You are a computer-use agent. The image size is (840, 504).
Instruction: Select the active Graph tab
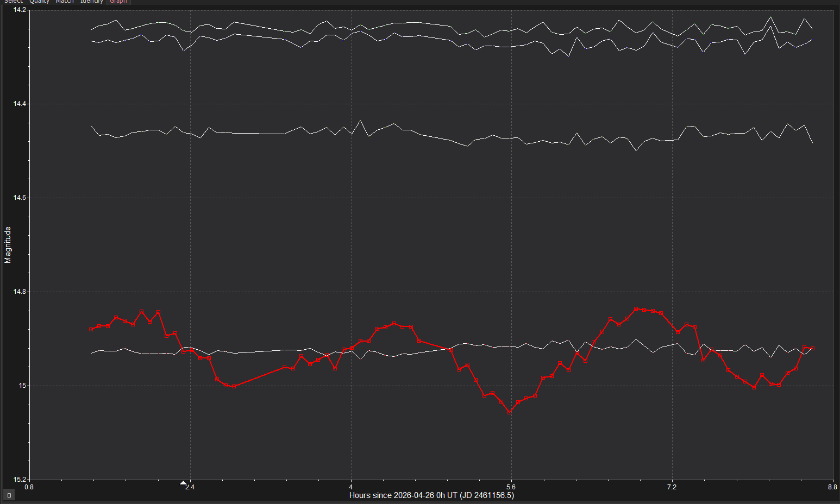(x=118, y=2)
